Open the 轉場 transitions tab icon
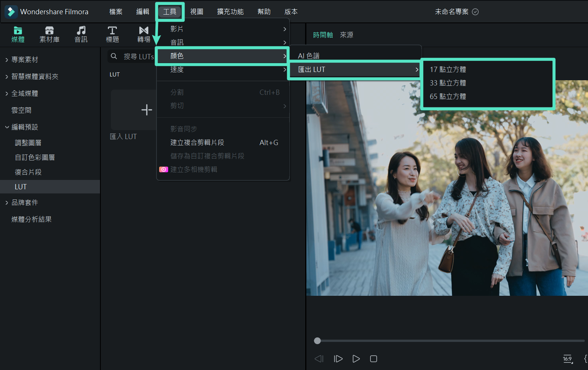This screenshot has width=588, height=370. click(144, 31)
